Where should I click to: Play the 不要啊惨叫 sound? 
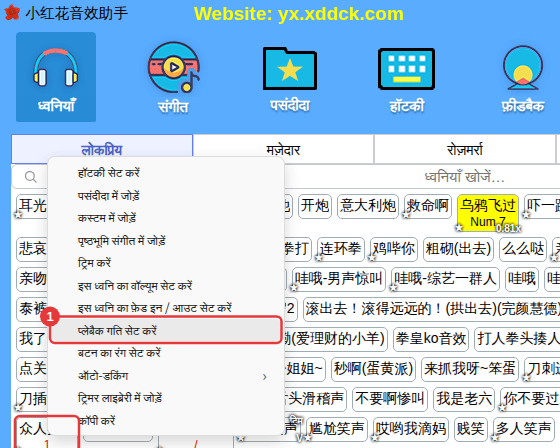(390, 398)
